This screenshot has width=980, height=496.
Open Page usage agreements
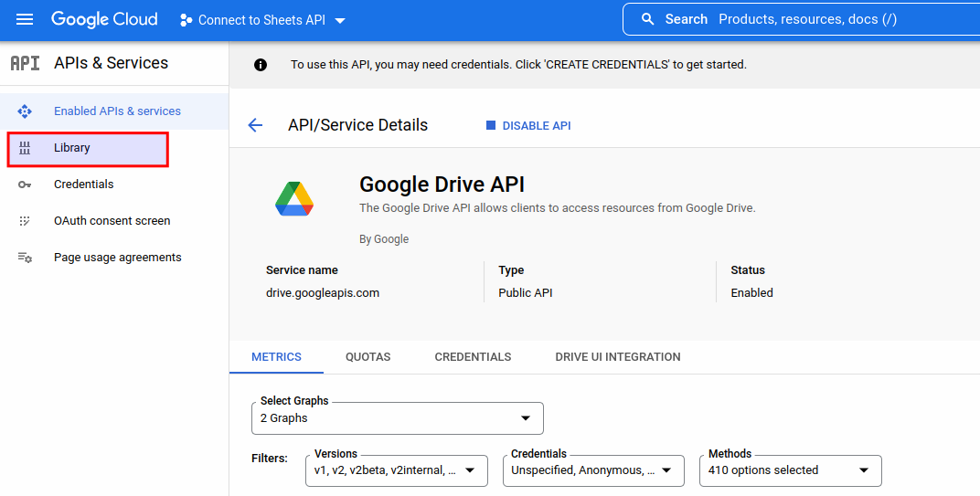114,258
